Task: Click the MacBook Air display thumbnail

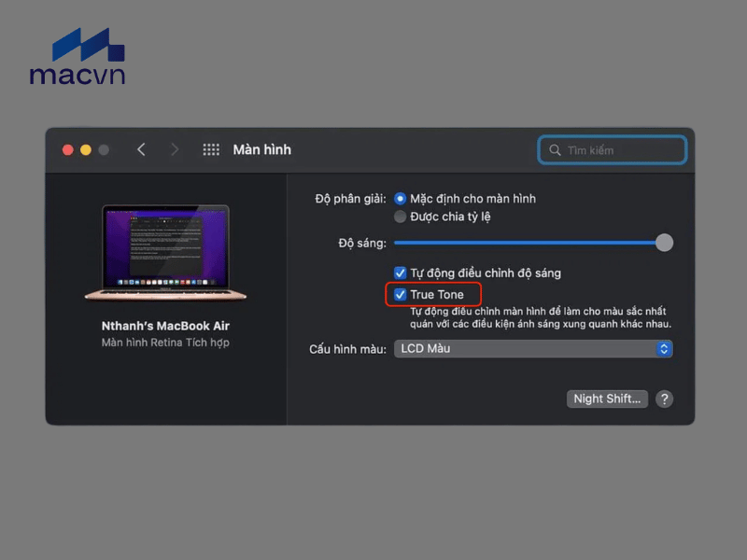Action: (x=166, y=252)
